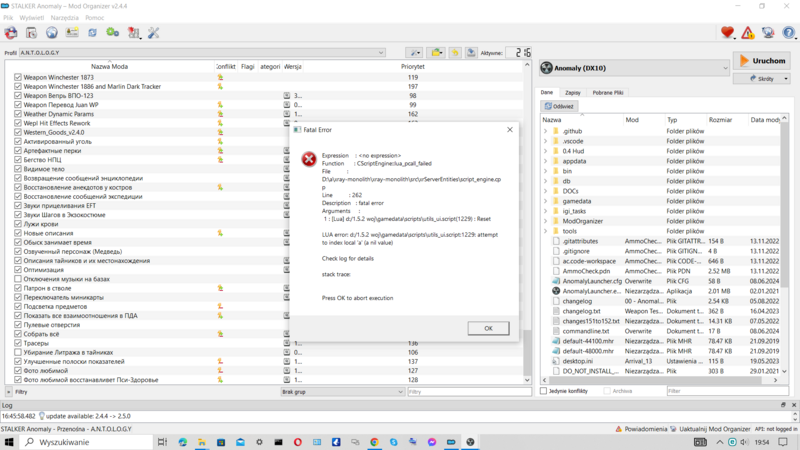Open the Wyświetl menu

click(x=32, y=17)
